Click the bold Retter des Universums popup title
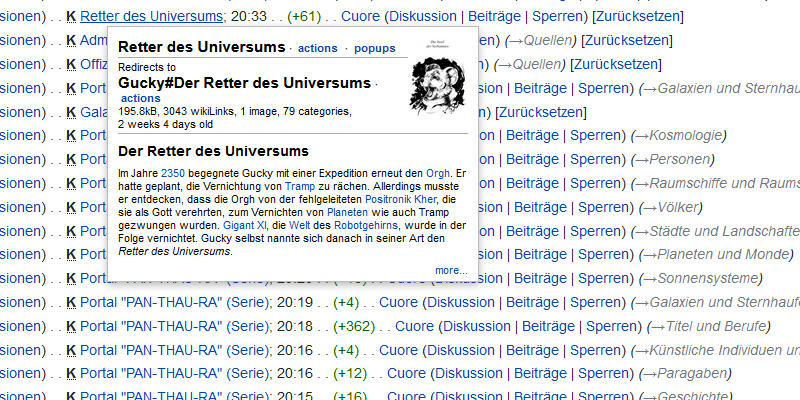The width and height of the screenshot is (800, 400). point(201,46)
